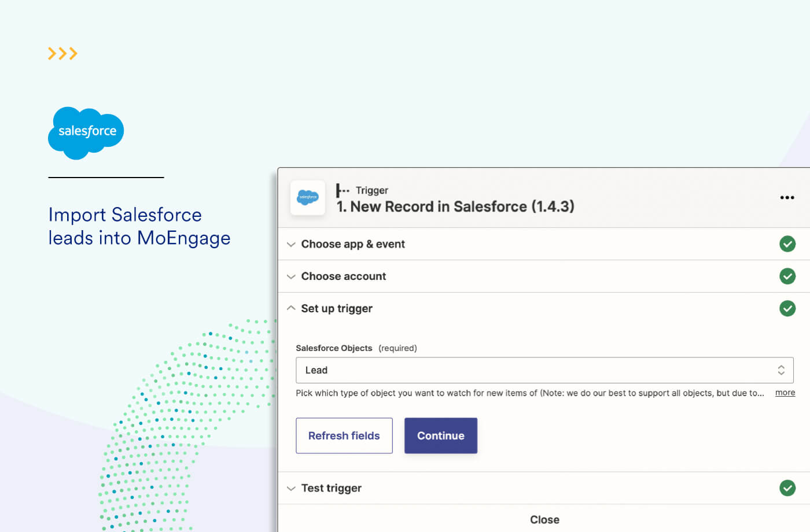Click the Refresh fields button
Viewport: 810px width, 532px height.
coord(344,435)
